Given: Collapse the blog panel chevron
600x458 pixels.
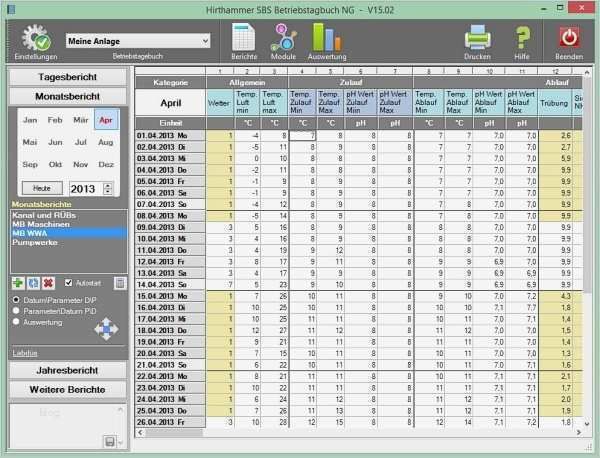Looking at the screenshot, I should 120,410.
